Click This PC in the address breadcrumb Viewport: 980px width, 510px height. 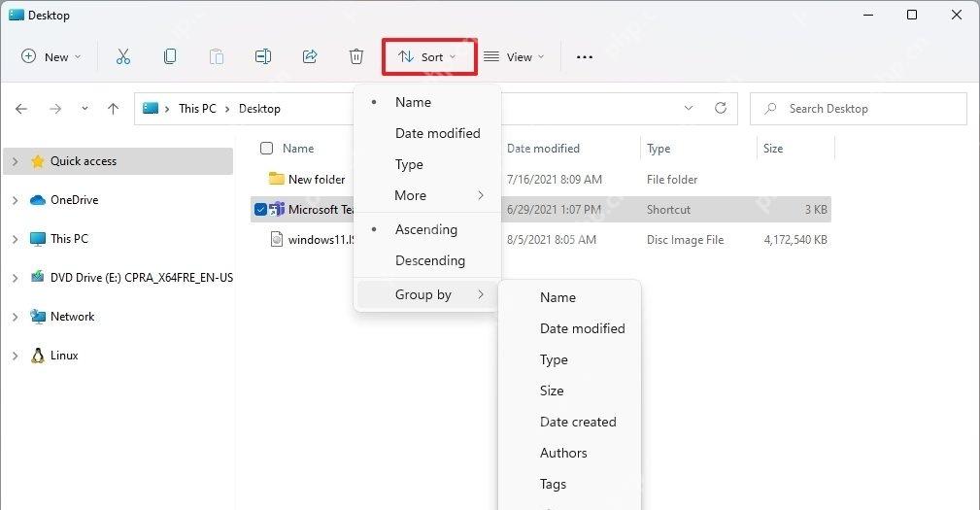pyautogui.click(x=197, y=109)
